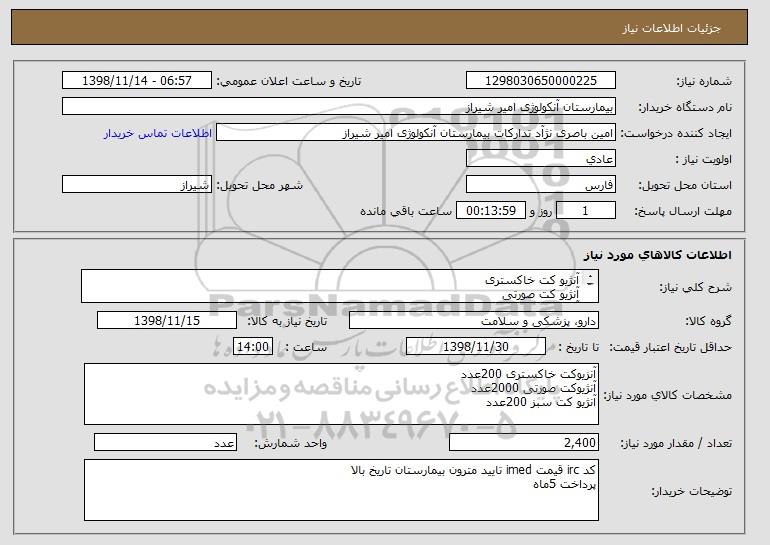Click the countdown timer field 00:13:59

click(491, 211)
